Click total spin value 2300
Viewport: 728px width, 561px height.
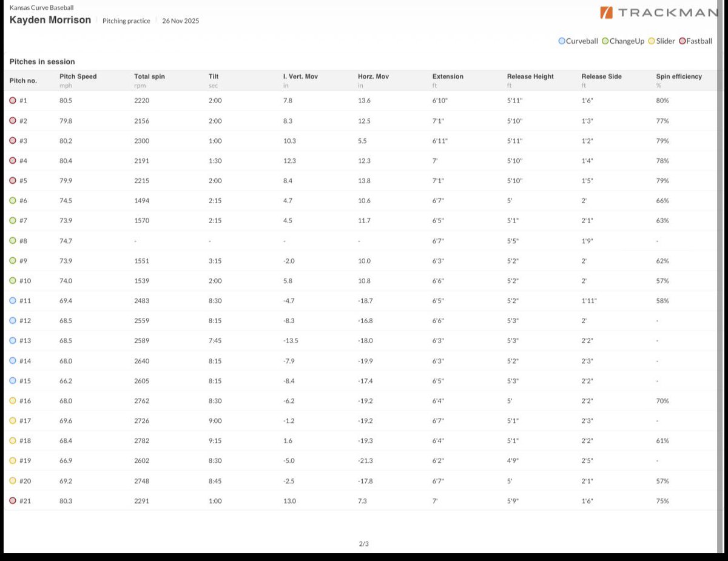141,141
